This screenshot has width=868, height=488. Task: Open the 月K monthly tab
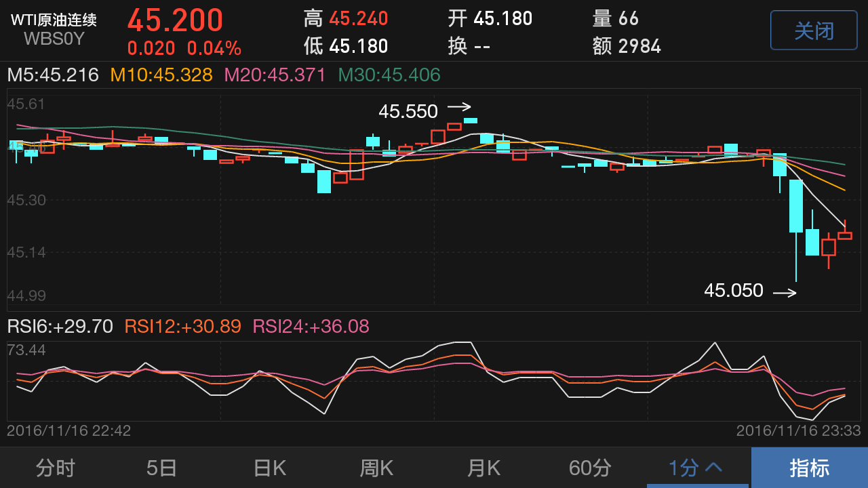tap(484, 468)
